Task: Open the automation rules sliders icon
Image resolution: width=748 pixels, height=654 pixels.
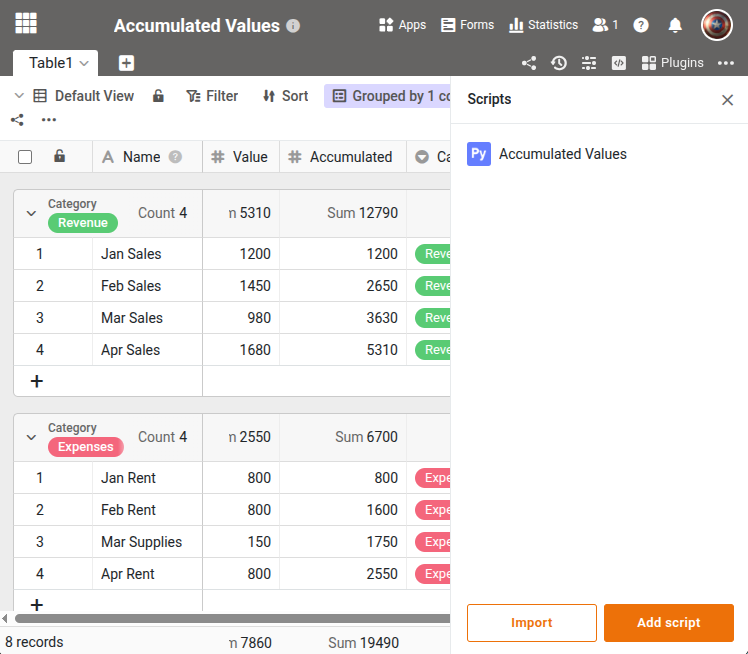Action: pyautogui.click(x=589, y=63)
